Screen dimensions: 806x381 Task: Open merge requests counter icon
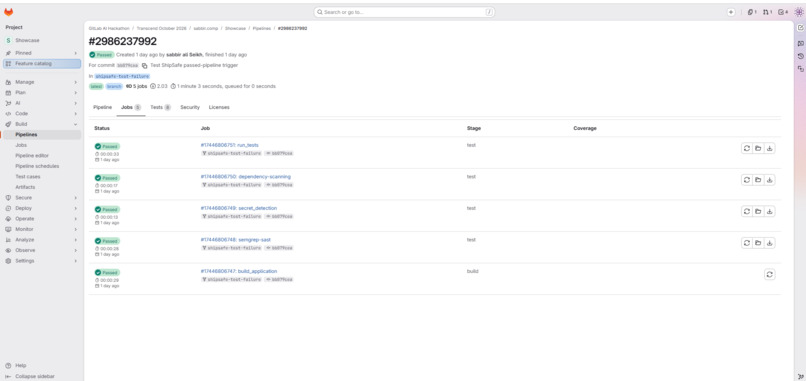[x=767, y=12]
